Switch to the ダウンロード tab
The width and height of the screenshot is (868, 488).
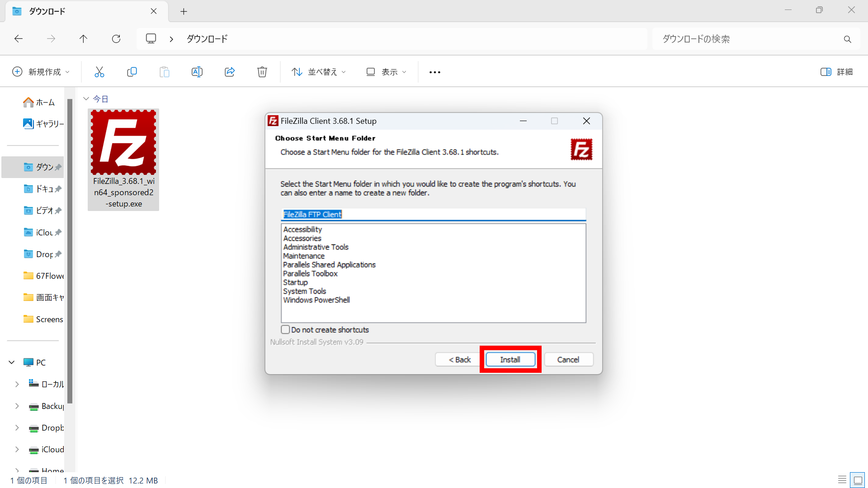click(x=86, y=11)
